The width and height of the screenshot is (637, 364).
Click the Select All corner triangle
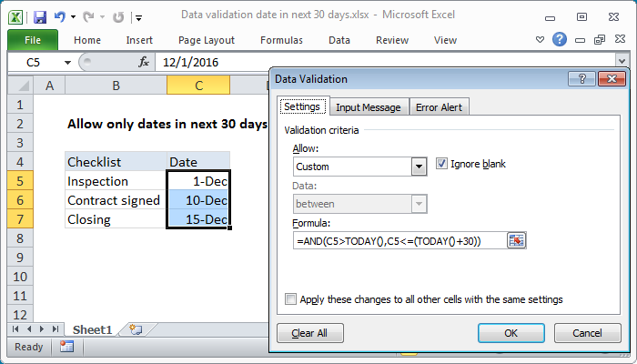click(20, 86)
